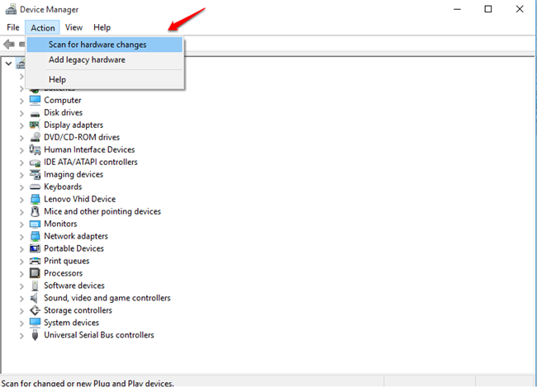Click the DVD/CD-ROM drives icon

36,137
